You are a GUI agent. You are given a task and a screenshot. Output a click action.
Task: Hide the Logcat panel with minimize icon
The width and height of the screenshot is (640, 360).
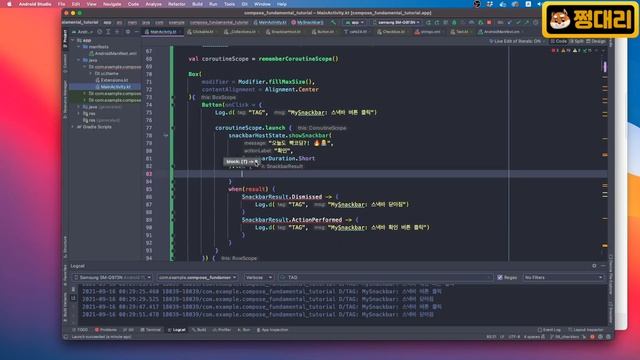603,266
